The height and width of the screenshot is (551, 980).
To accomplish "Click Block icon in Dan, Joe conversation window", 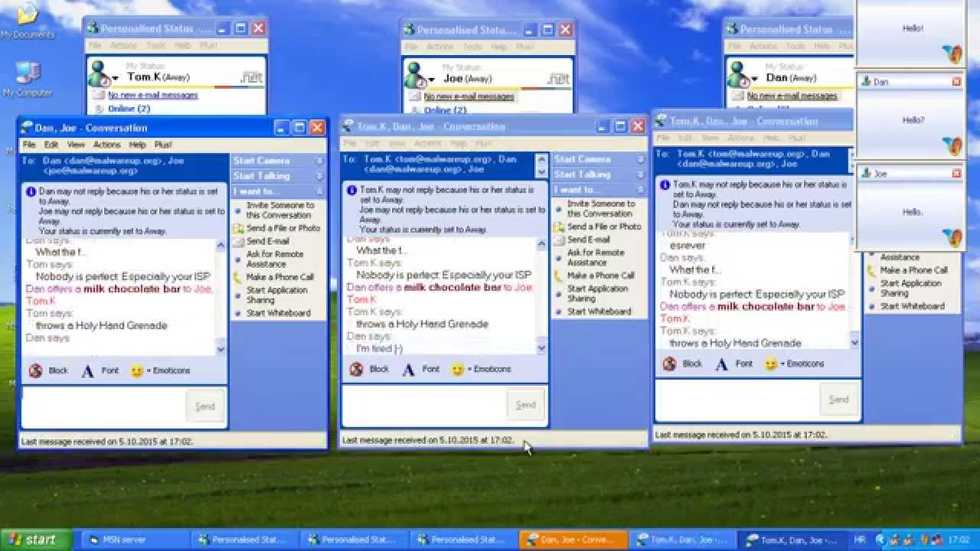I will (35, 371).
